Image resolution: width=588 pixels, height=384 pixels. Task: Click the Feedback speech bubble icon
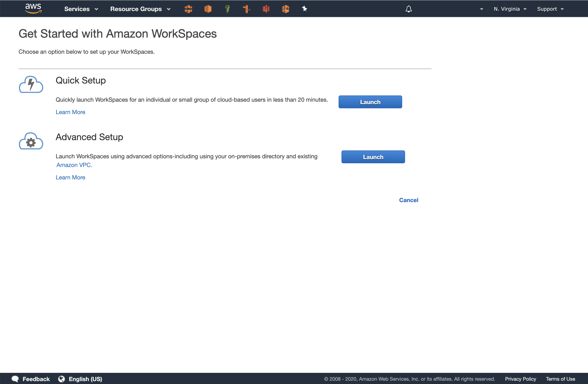coord(15,379)
